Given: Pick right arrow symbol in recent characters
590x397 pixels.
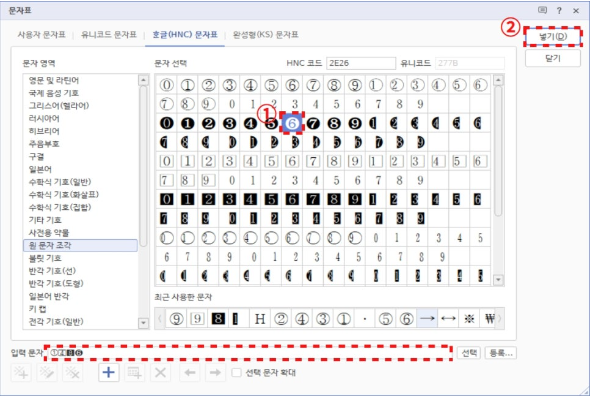Looking at the screenshot, I should [427, 319].
